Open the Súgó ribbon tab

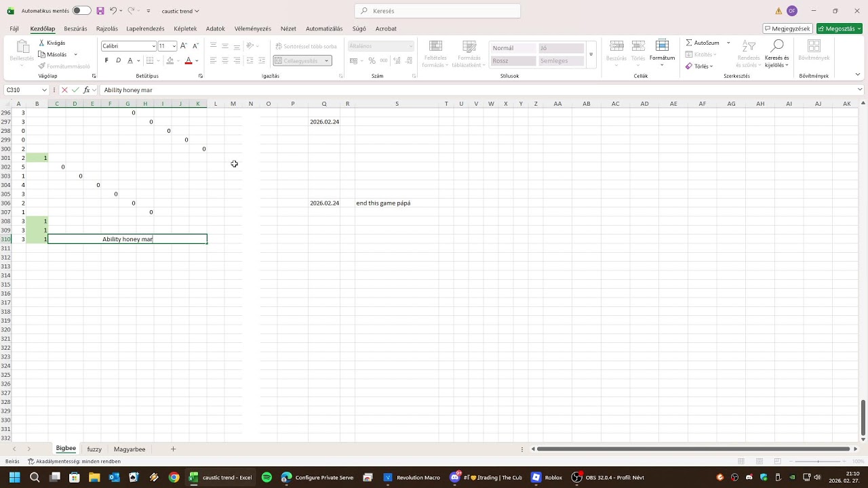359,28
